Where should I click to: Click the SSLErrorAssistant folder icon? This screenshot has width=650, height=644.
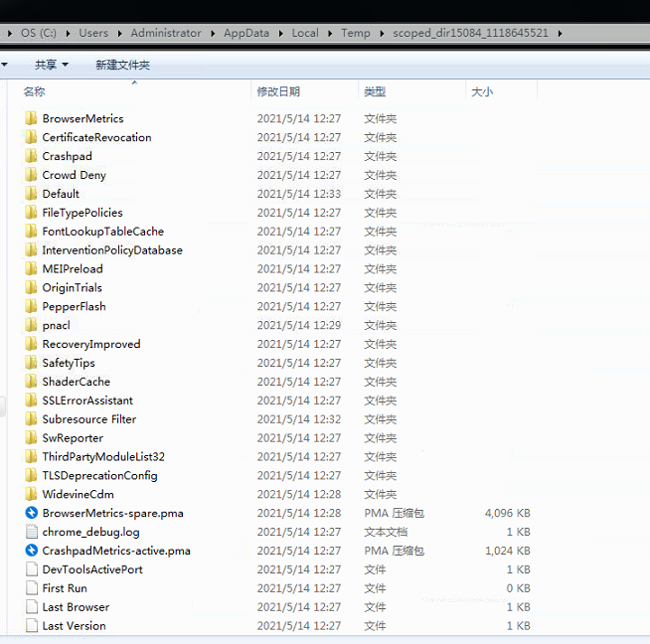pos(31,401)
